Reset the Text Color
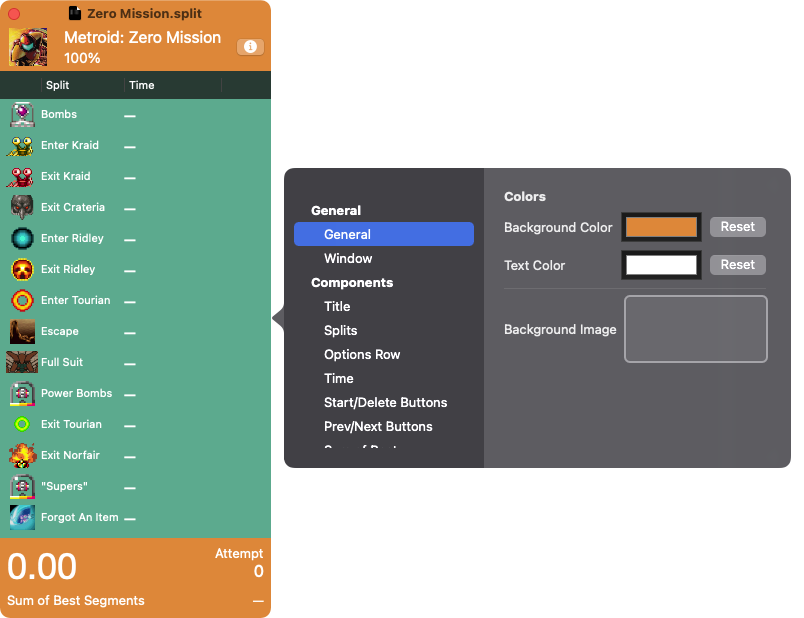The height and width of the screenshot is (618, 804). tap(737, 265)
